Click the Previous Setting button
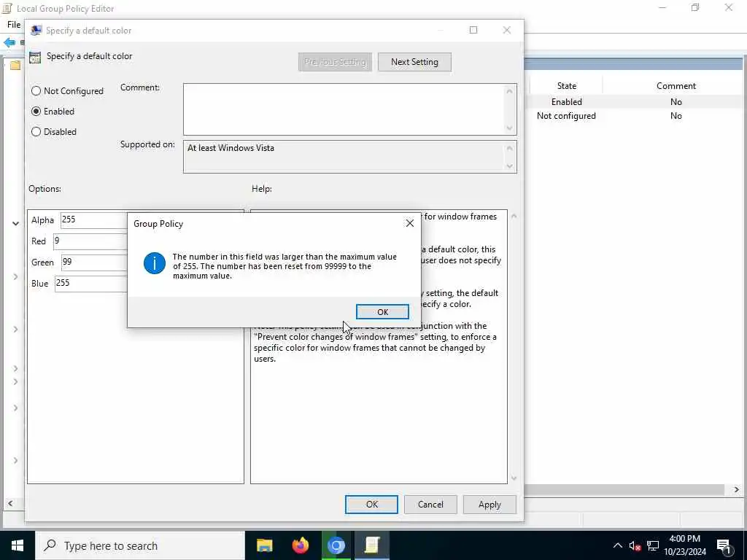This screenshot has height=560, width=747. [x=335, y=62]
